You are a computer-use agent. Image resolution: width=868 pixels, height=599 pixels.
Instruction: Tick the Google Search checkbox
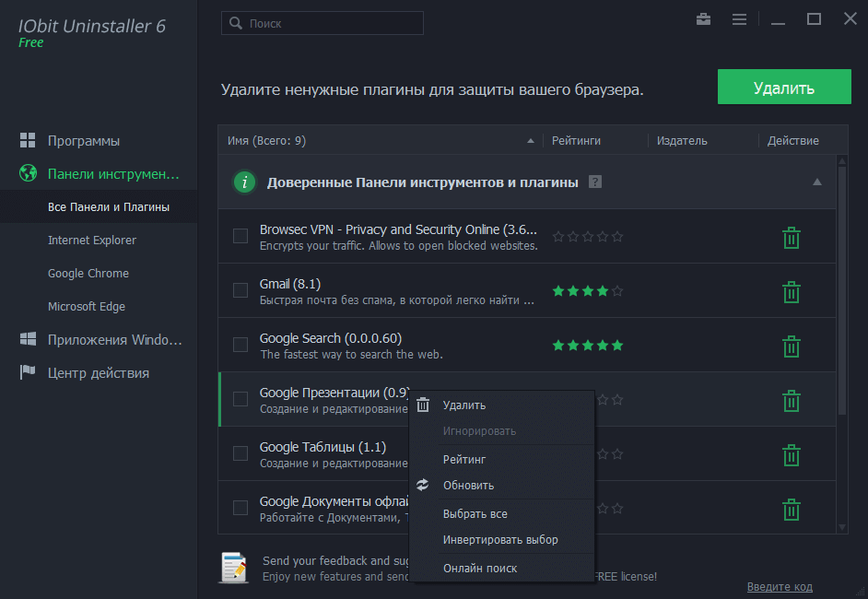[240, 345]
